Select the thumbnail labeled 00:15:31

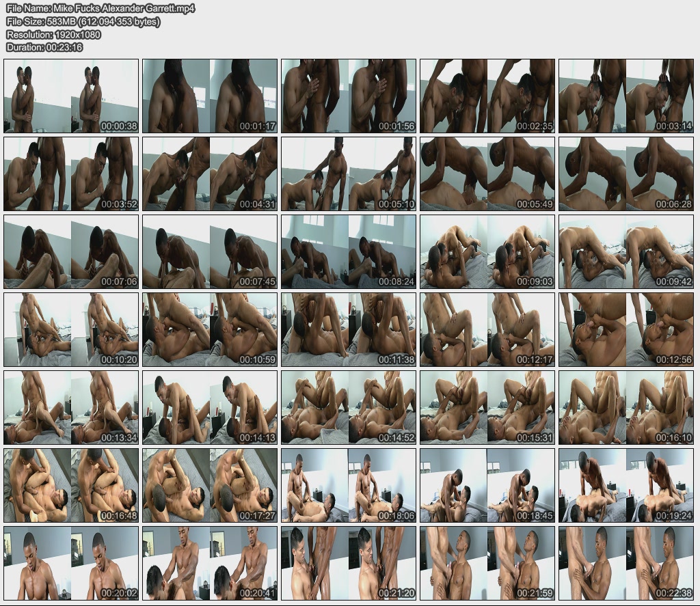point(487,407)
